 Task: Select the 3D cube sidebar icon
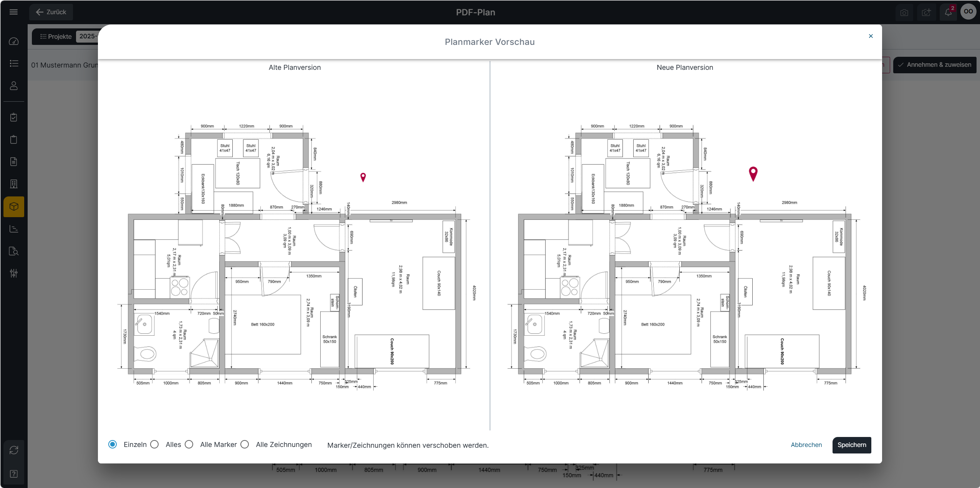14,207
